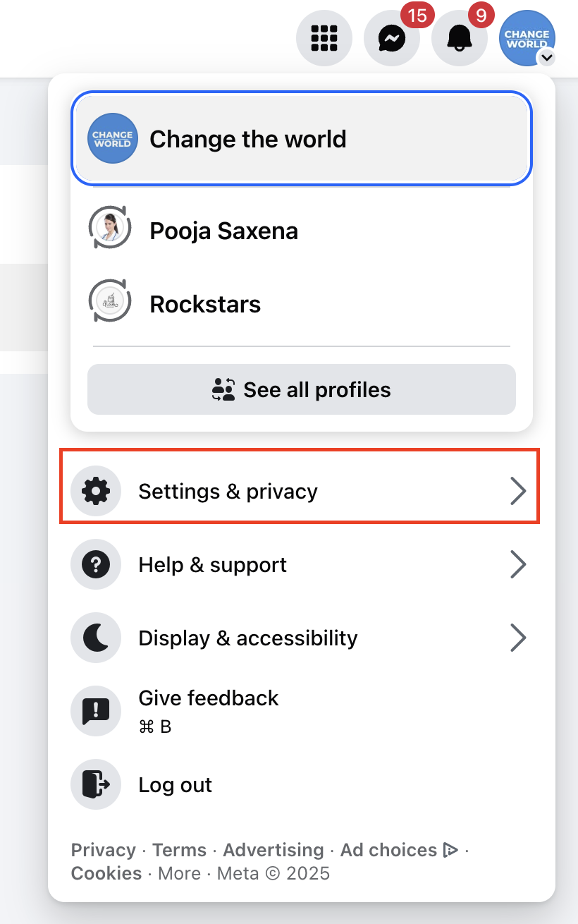Click the Log out door icon
Viewport: 578px width, 924px height.
click(x=96, y=784)
